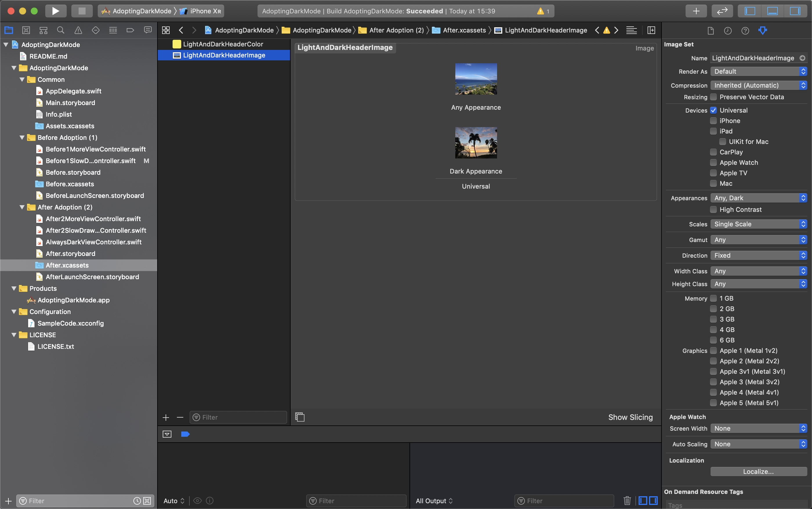Select After.storyboard in the navigator
Screen dimensions: 812x509
(x=70, y=254)
